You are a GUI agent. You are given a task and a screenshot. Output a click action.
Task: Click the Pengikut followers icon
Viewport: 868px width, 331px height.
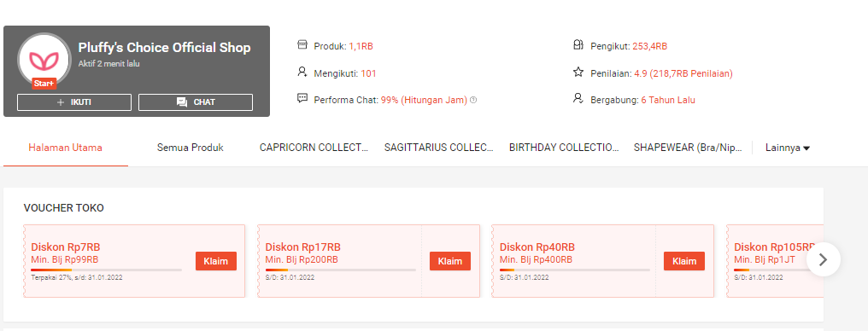click(578, 44)
